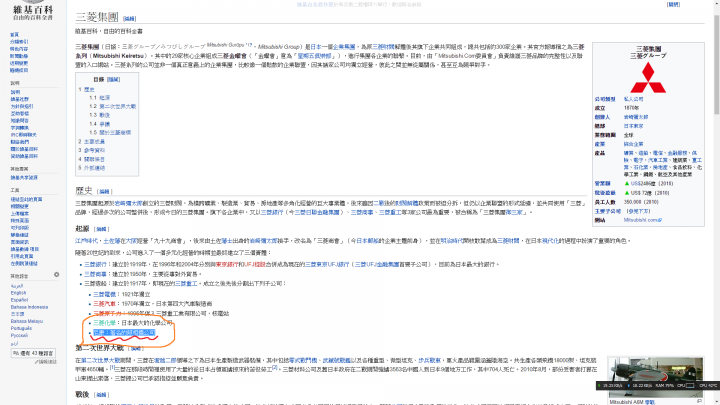Switch to the Bahasa Melayu version
Image resolution: width=720 pixels, height=405 pixels.
pyautogui.click(x=27, y=321)
